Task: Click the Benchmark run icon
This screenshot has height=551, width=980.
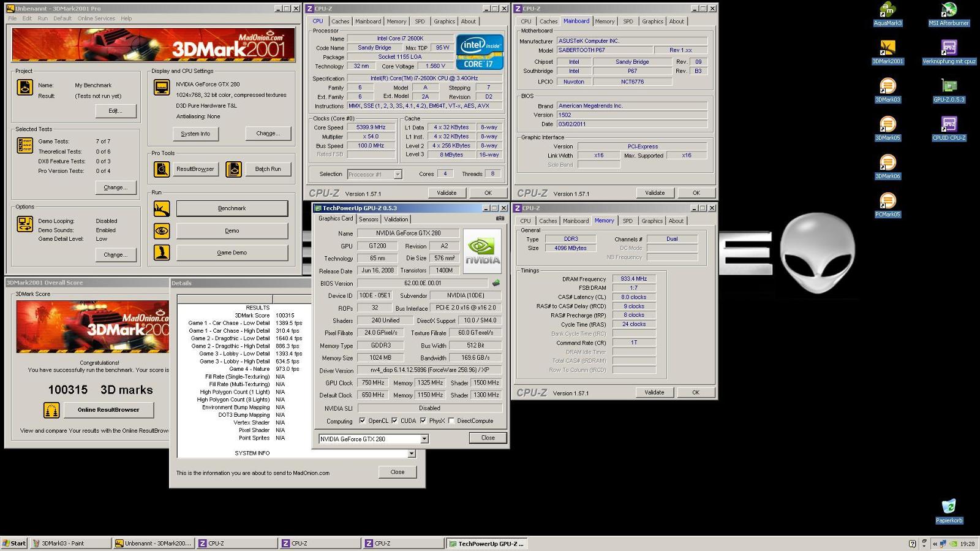Action: [x=162, y=208]
